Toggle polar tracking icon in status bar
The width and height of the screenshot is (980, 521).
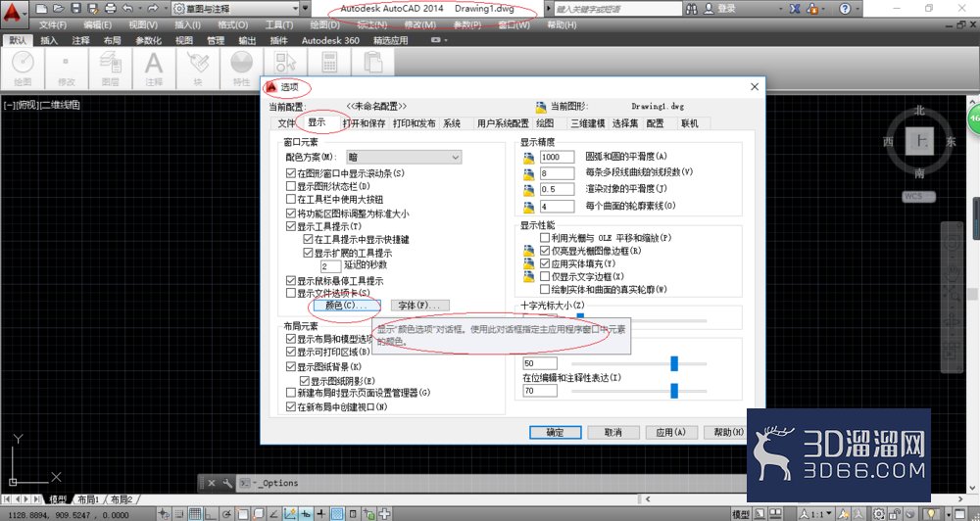coord(226,514)
